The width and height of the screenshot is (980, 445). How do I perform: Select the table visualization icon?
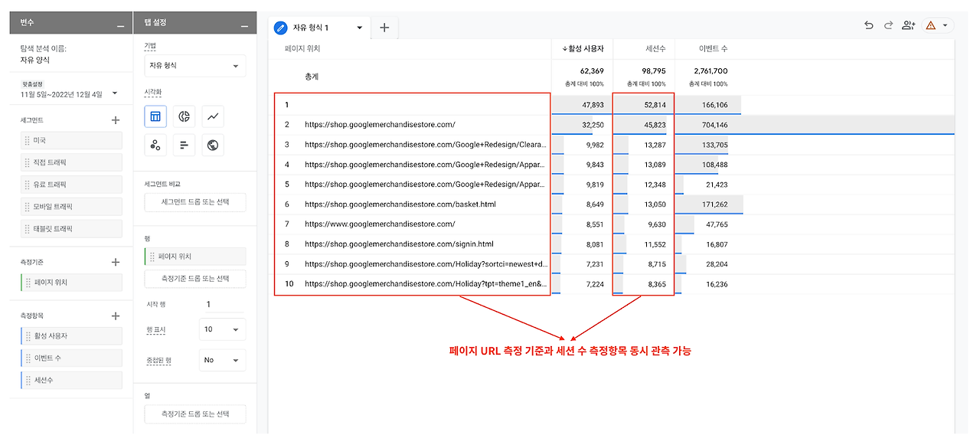tap(155, 116)
